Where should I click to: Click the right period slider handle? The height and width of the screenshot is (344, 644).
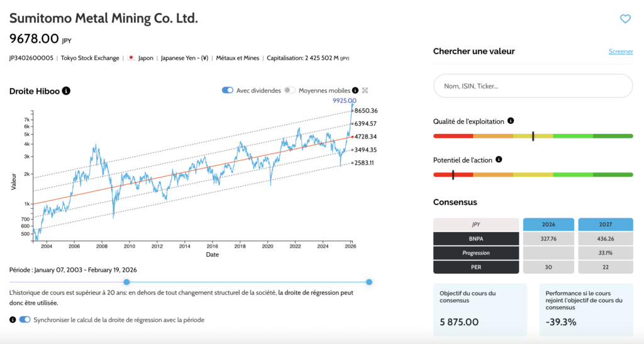[369, 282]
